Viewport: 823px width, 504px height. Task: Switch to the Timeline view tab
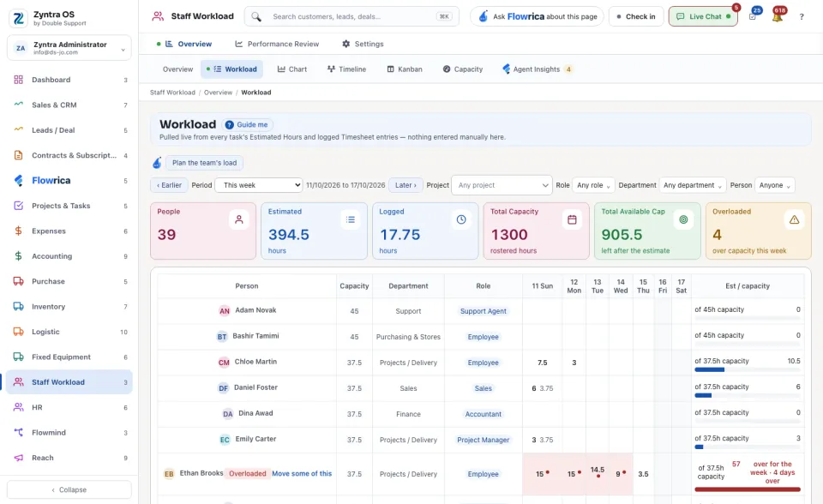point(346,69)
